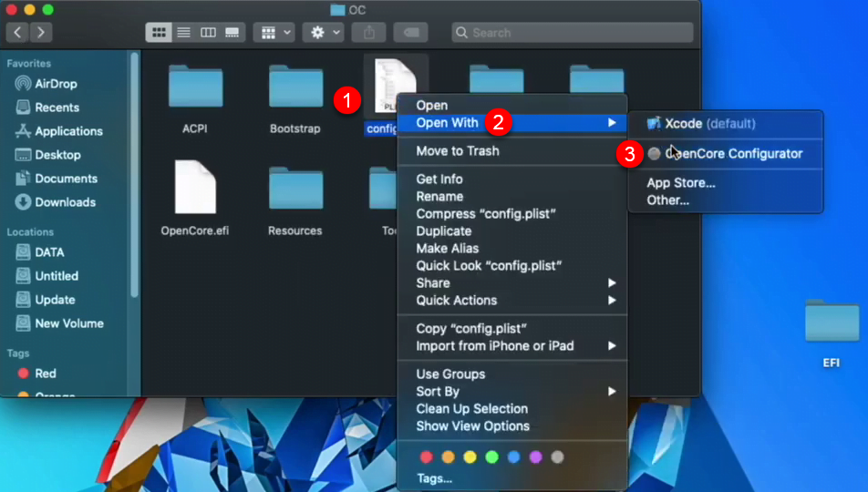
Task: Apply the orange tag color dot
Action: pos(449,457)
